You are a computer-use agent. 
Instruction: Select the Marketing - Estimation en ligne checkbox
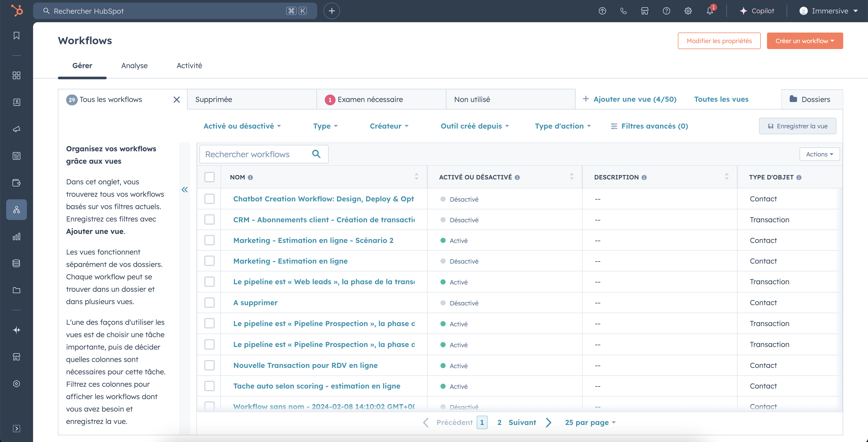[209, 261]
